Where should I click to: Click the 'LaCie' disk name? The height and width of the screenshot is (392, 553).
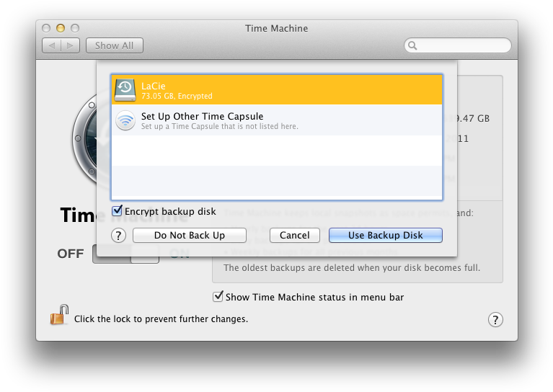153,86
